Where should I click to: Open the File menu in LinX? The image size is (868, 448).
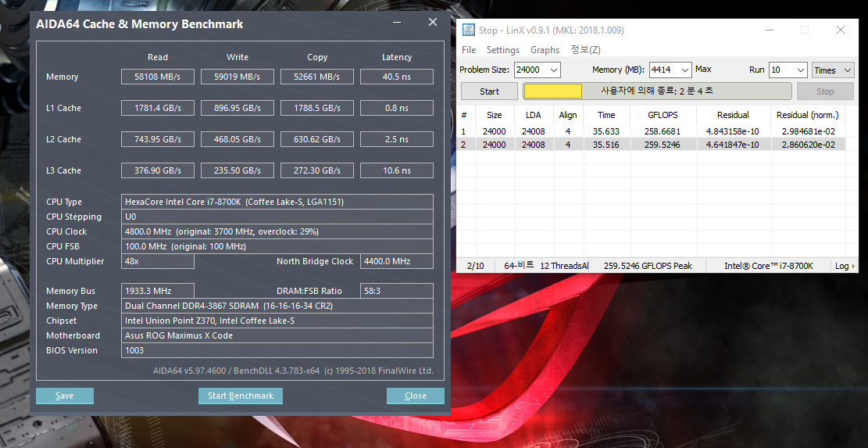tap(469, 50)
